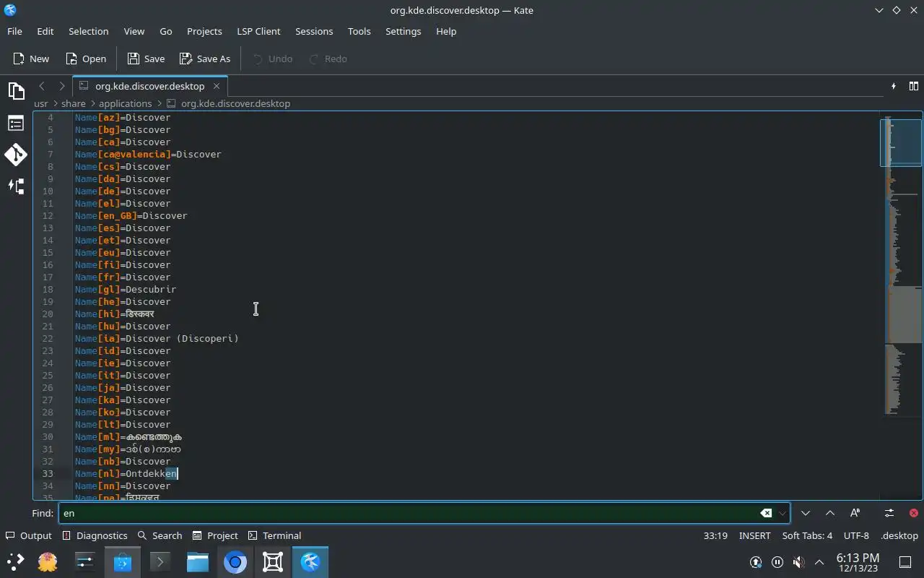Click the Kate icon in the title bar
Image resolution: width=924 pixels, height=578 pixels.
click(x=9, y=10)
